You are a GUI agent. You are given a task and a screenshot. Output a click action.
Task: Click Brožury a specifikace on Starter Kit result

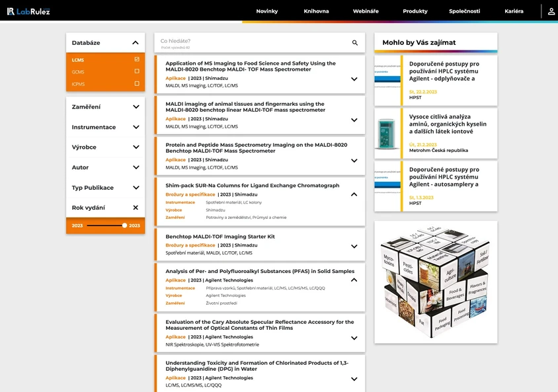[x=190, y=245]
